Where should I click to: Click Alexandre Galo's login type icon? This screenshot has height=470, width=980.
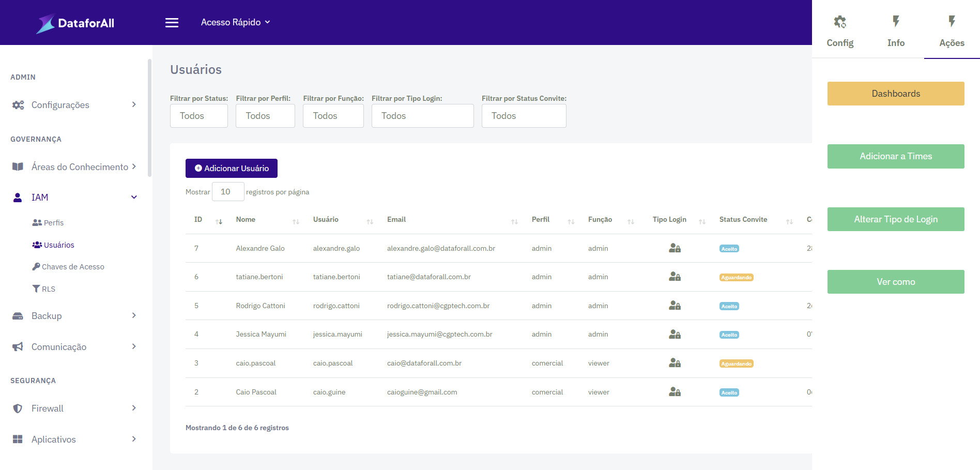point(675,248)
